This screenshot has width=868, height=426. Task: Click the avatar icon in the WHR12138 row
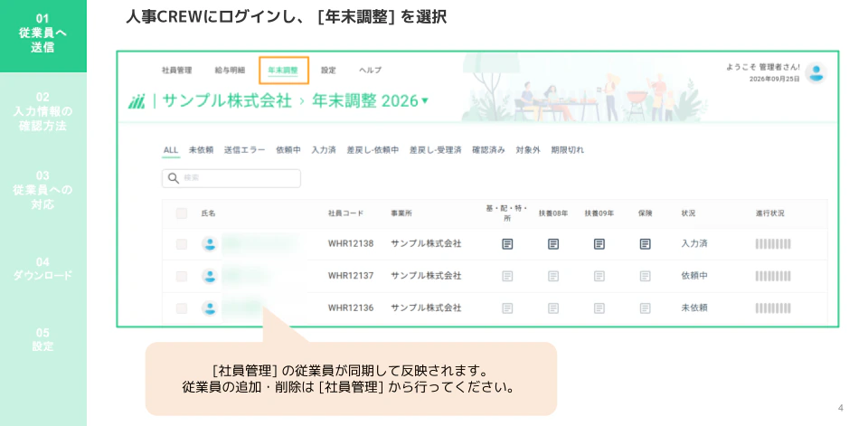[209, 244]
